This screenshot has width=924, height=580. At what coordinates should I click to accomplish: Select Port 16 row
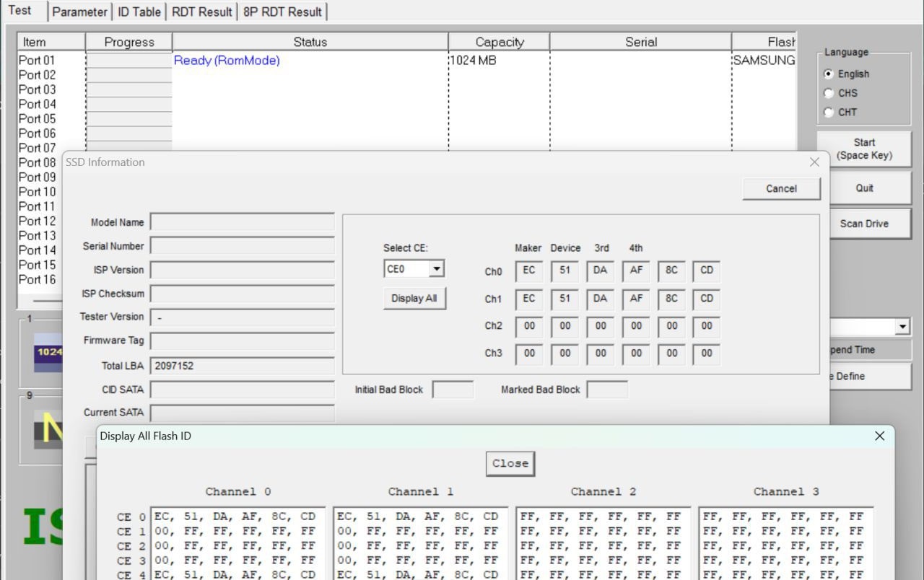(x=37, y=279)
